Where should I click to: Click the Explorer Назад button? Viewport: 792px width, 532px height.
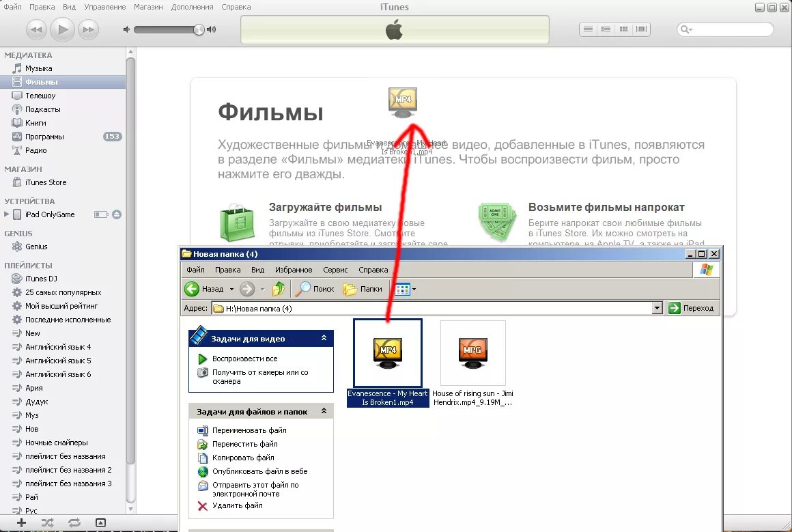pos(205,289)
